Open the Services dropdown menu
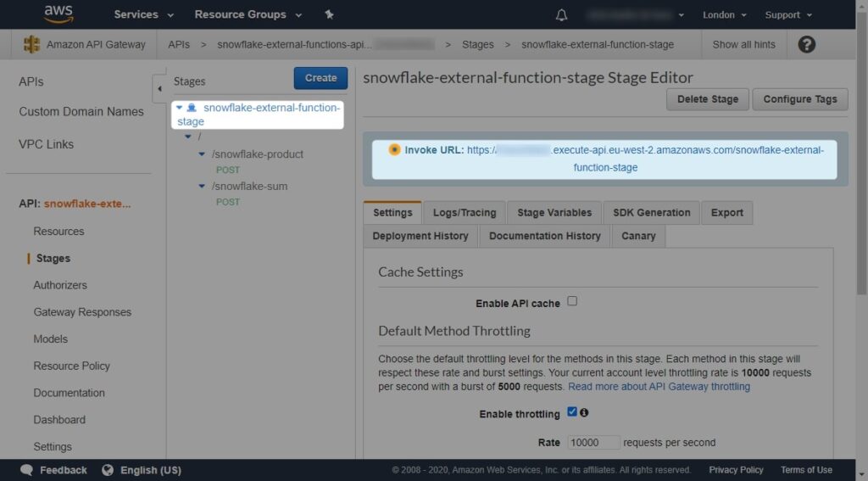This screenshot has height=481, width=868. tap(143, 14)
